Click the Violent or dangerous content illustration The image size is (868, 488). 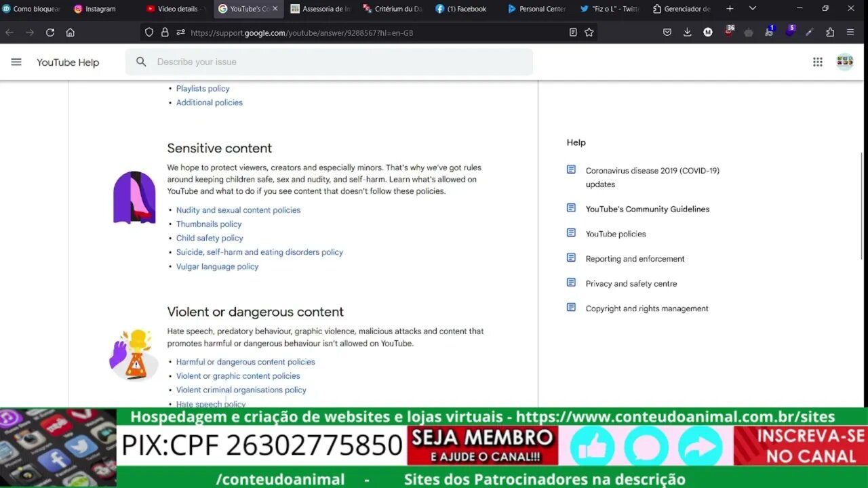134,354
